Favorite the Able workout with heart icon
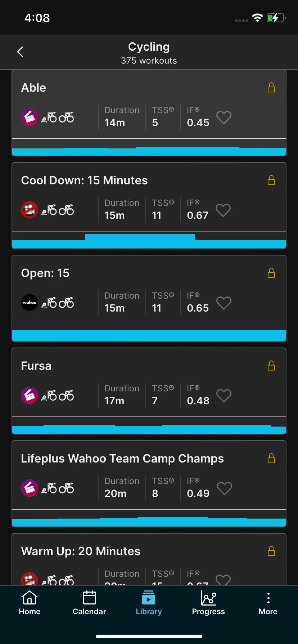This screenshot has height=644, width=298. [x=224, y=118]
